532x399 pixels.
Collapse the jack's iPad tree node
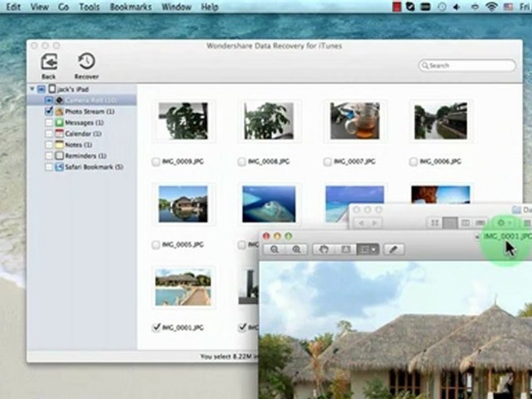point(32,89)
